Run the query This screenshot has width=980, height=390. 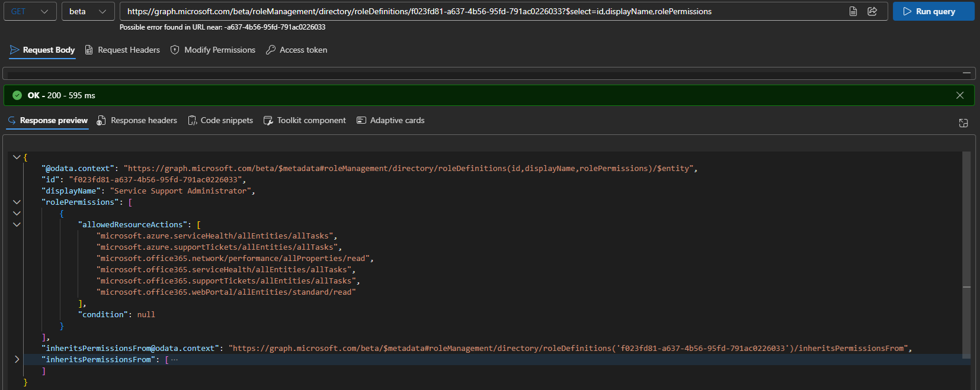click(933, 11)
